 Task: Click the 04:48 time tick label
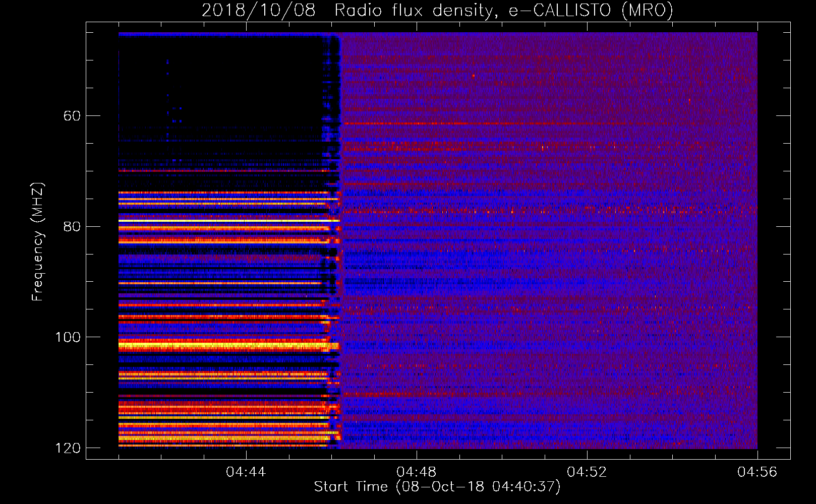(x=417, y=472)
